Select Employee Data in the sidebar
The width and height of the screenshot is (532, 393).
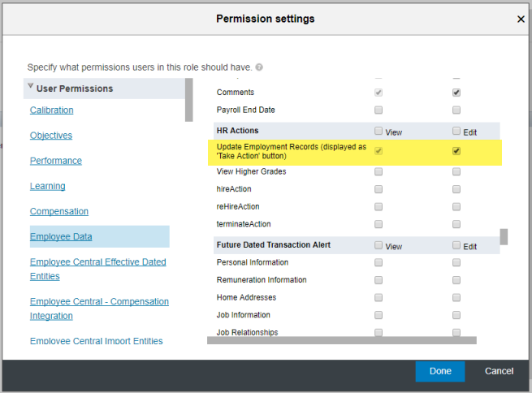tap(61, 236)
